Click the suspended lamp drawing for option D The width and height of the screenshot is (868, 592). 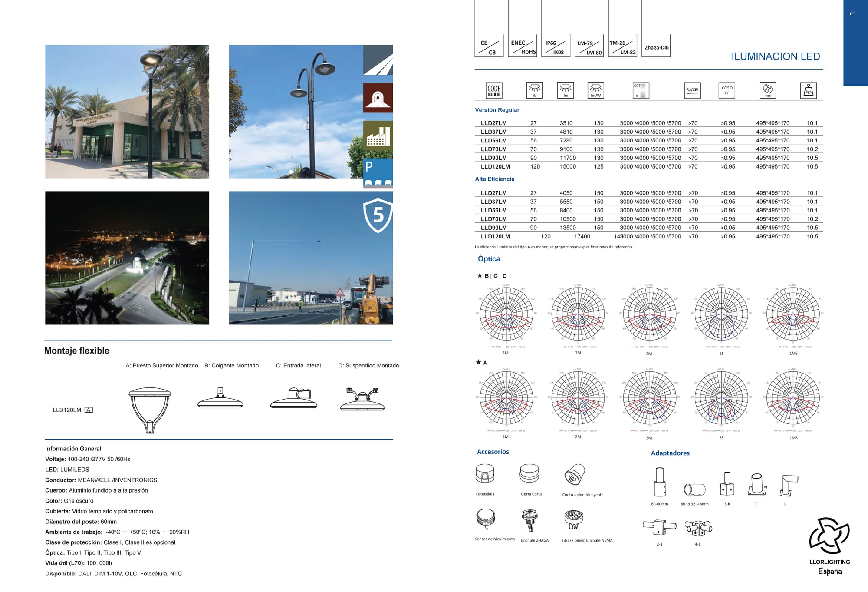tap(362, 399)
